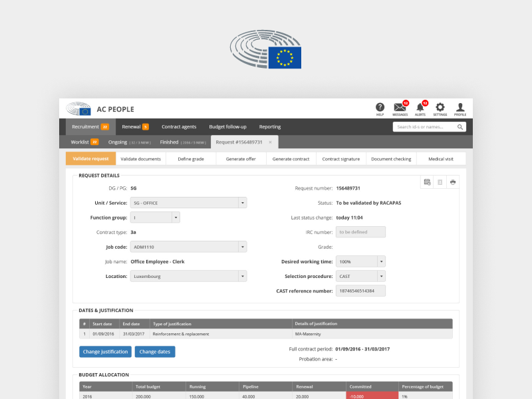Expand the Unit / Service dropdown

(x=242, y=203)
